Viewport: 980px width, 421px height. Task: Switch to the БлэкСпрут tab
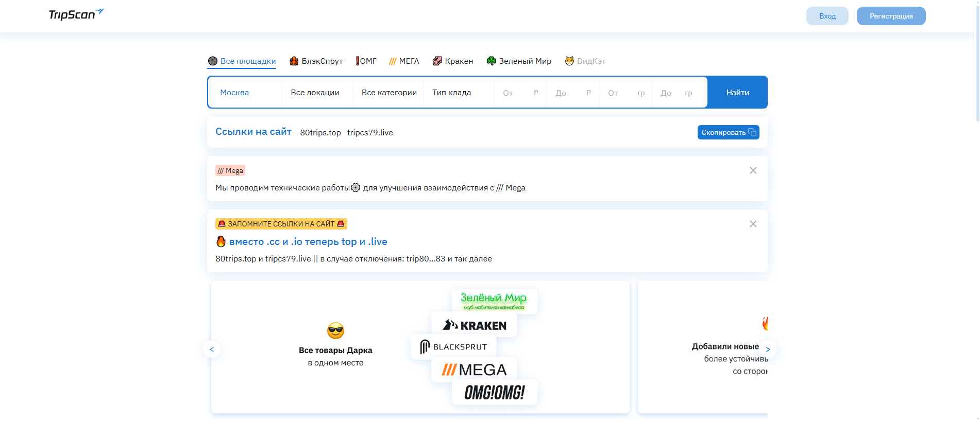316,61
